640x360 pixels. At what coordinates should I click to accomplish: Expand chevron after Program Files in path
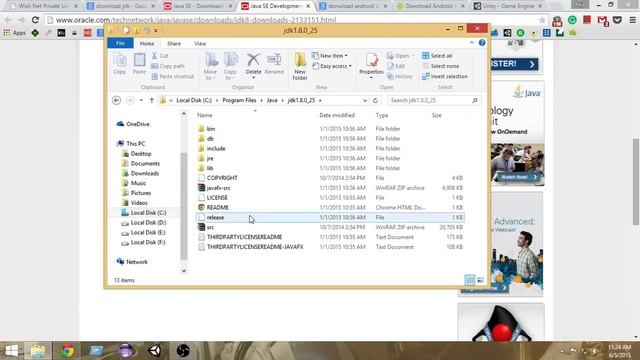262,100
